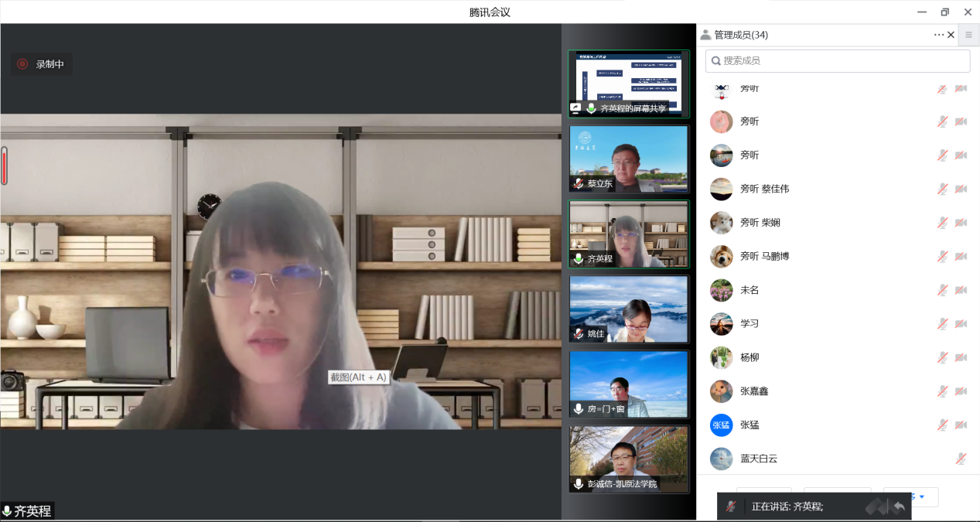Toggle microphone for 旁听 蔡佳伟
The width and height of the screenshot is (980, 522).
coord(942,189)
